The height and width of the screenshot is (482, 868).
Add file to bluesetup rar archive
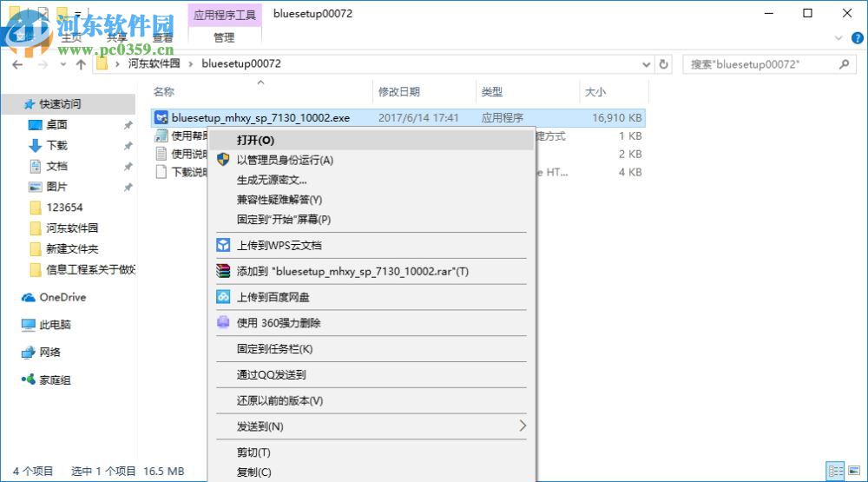pos(371,272)
